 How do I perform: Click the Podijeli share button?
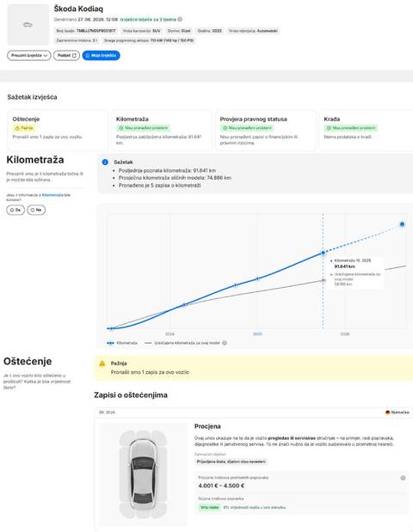click(x=66, y=55)
